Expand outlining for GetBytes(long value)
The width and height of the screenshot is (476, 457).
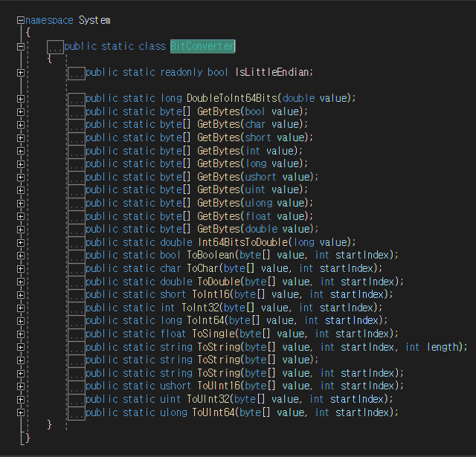(21, 164)
